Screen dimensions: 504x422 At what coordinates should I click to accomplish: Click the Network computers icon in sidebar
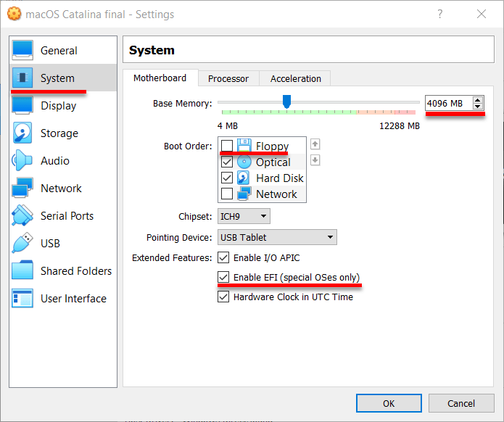(22, 188)
